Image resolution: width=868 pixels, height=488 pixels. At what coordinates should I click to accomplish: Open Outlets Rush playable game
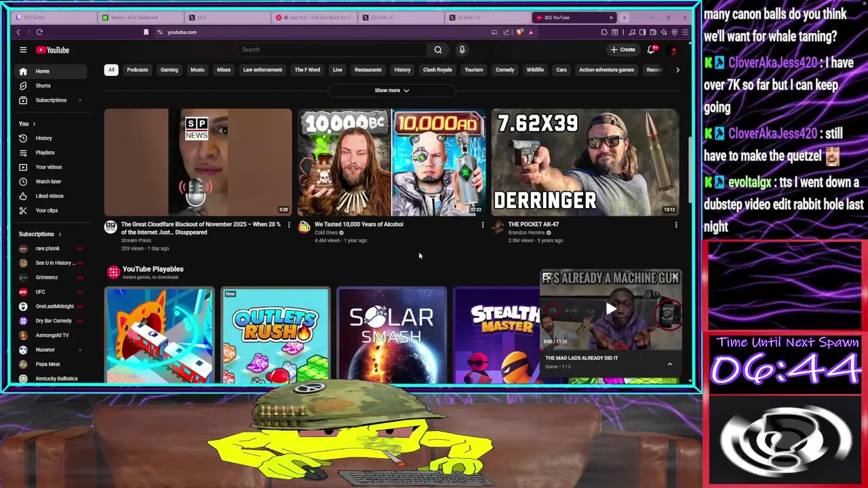(x=275, y=335)
